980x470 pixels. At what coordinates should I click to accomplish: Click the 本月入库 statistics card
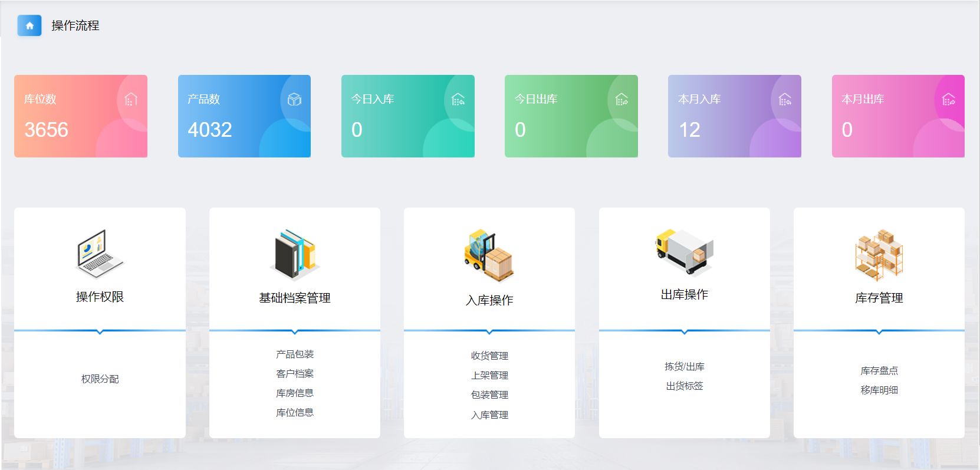734,116
